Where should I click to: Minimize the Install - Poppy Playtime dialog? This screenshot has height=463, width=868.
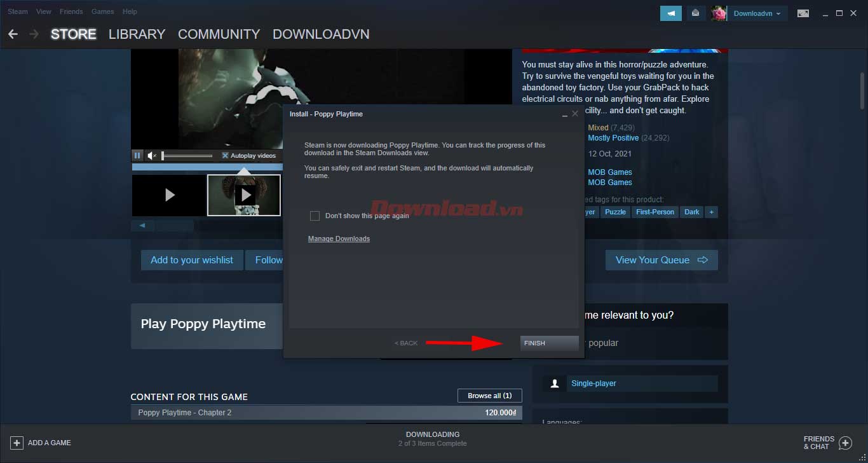(x=564, y=114)
